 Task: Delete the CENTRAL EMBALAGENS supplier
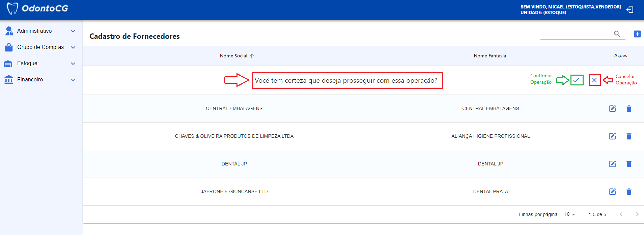[x=628, y=108]
